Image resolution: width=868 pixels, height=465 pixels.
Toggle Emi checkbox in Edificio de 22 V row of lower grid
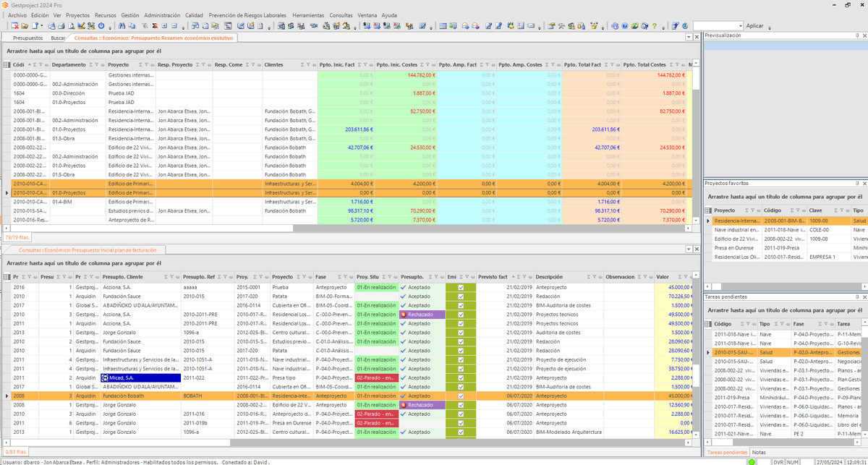(x=461, y=404)
